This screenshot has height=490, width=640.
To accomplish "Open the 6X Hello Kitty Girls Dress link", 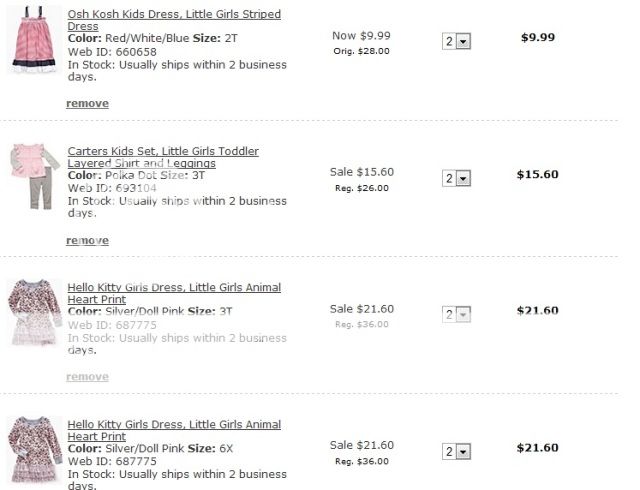I will pos(174,425).
